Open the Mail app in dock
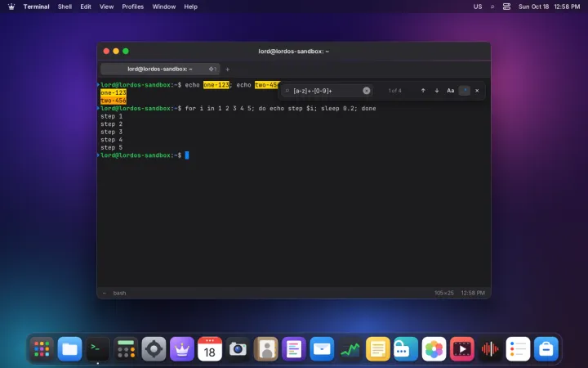Viewport: 588px width, 368px height. tap(322, 349)
